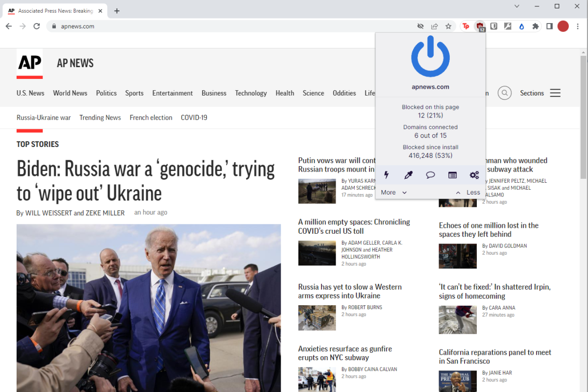Viewport: 588px width, 392px height.
Task: Open Sections hamburger menu
Action: [x=540, y=93]
